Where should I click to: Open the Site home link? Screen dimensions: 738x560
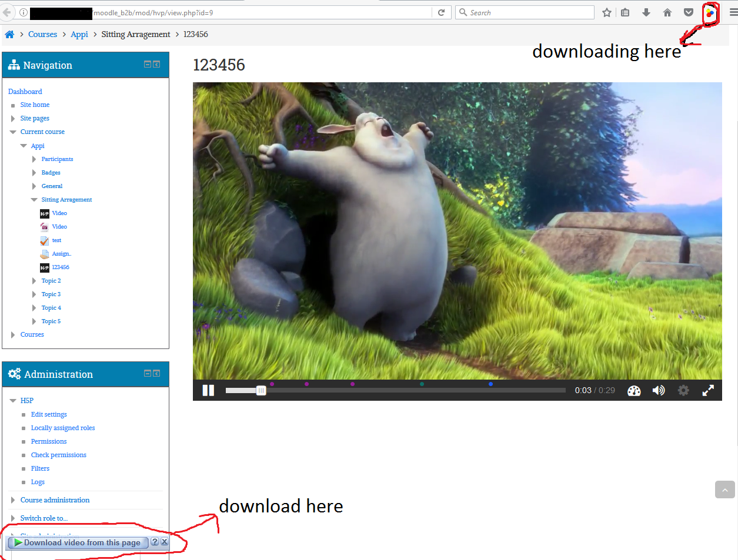pyautogui.click(x=35, y=105)
